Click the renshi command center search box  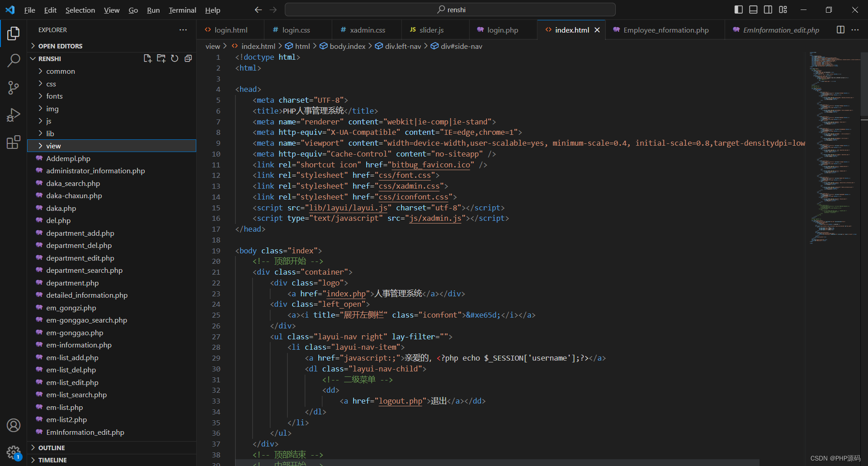coord(450,10)
